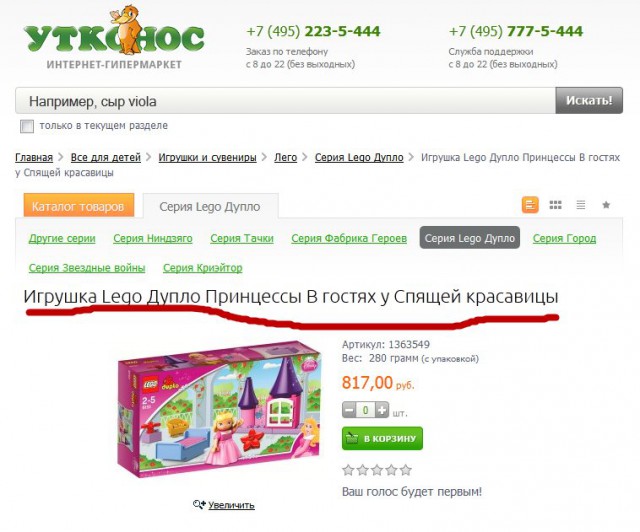Open favorites star view icon
The width and height of the screenshot is (640, 532).
(x=606, y=205)
